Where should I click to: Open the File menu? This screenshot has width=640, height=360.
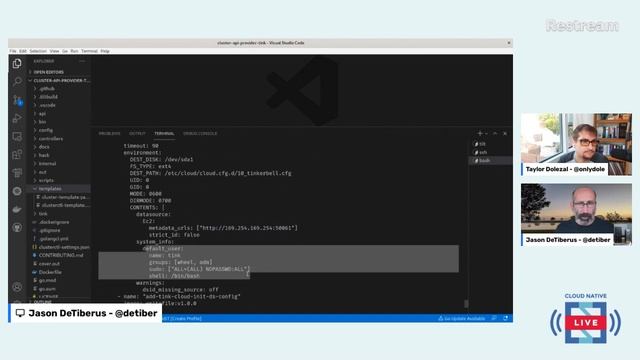(x=13, y=51)
